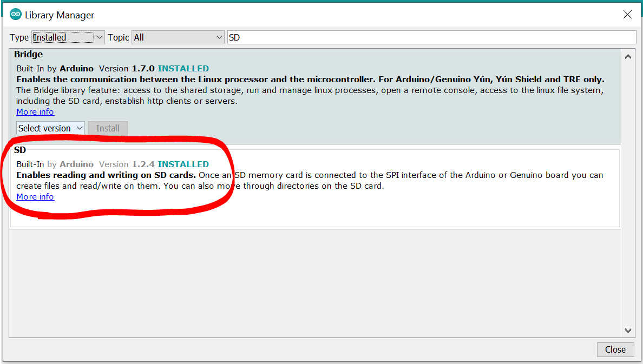This screenshot has width=643, height=364.
Task: Open More info for the SD library
Action: click(x=35, y=196)
